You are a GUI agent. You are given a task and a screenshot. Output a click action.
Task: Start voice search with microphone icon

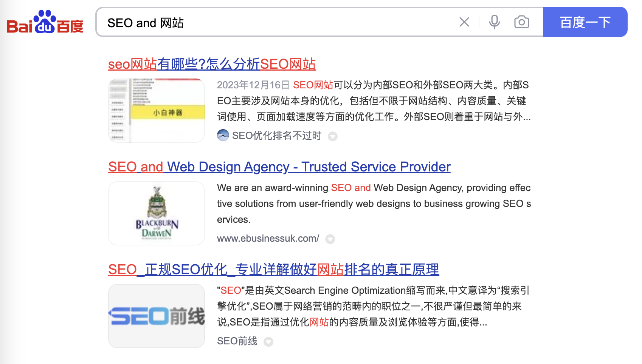coord(494,22)
